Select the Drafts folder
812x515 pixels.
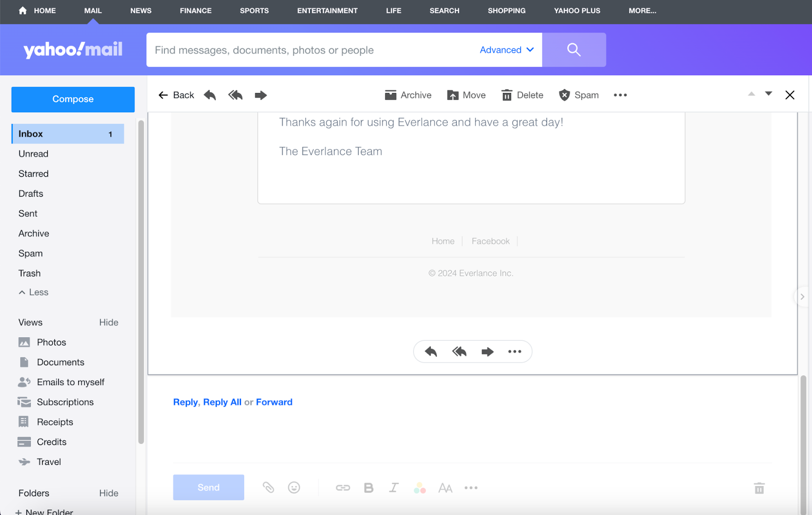pyautogui.click(x=31, y=194)
